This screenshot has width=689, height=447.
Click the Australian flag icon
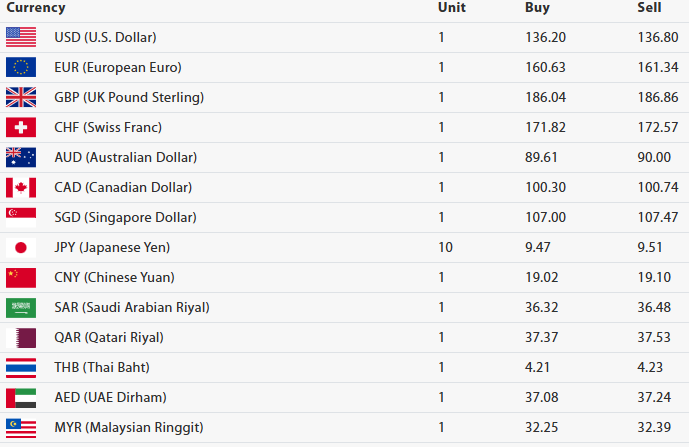(21, 157)
